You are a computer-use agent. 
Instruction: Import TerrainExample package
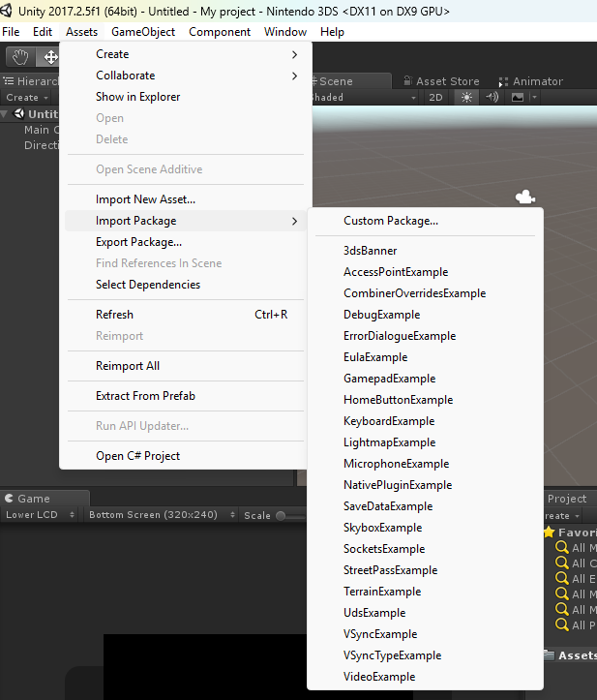coord(425,592)
